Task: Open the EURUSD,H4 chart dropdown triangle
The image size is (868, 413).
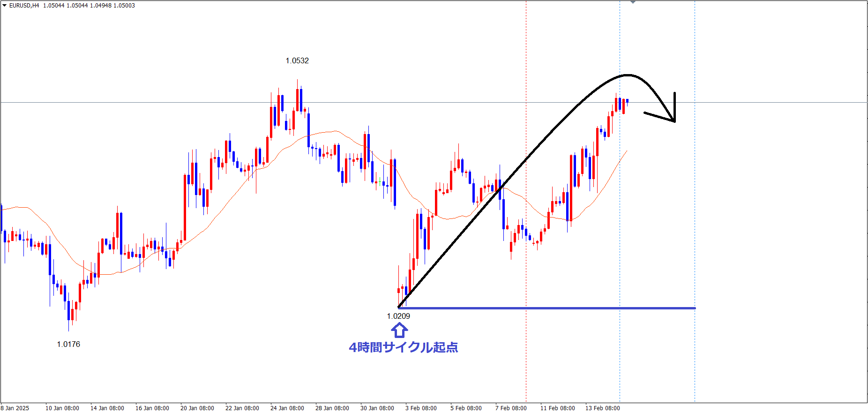Action: [5, 6]
